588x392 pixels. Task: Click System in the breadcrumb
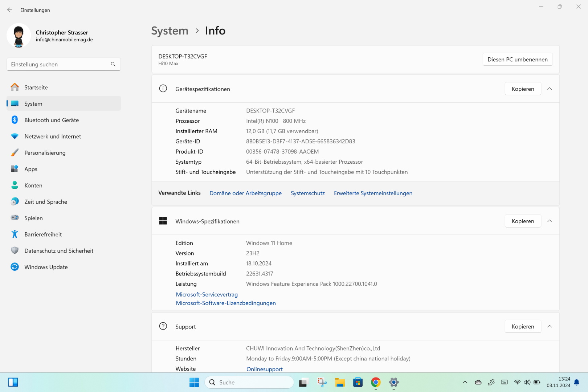click(170, 31)
